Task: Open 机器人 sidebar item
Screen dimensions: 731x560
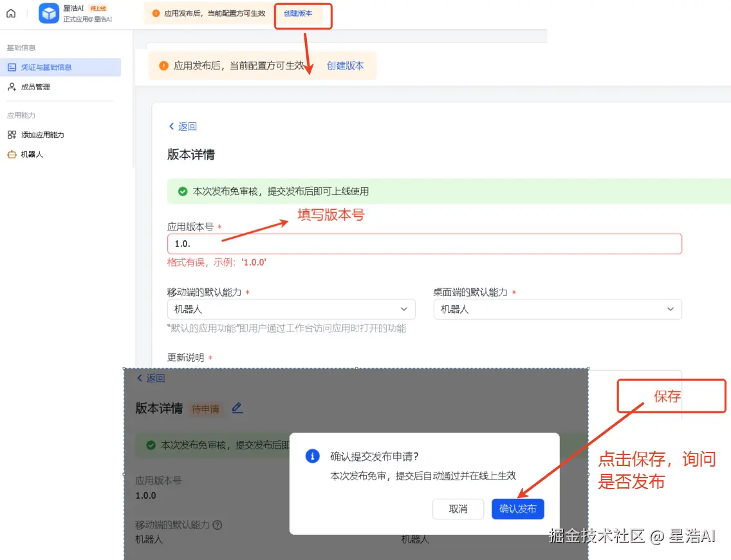Action: tap(32, 154)
